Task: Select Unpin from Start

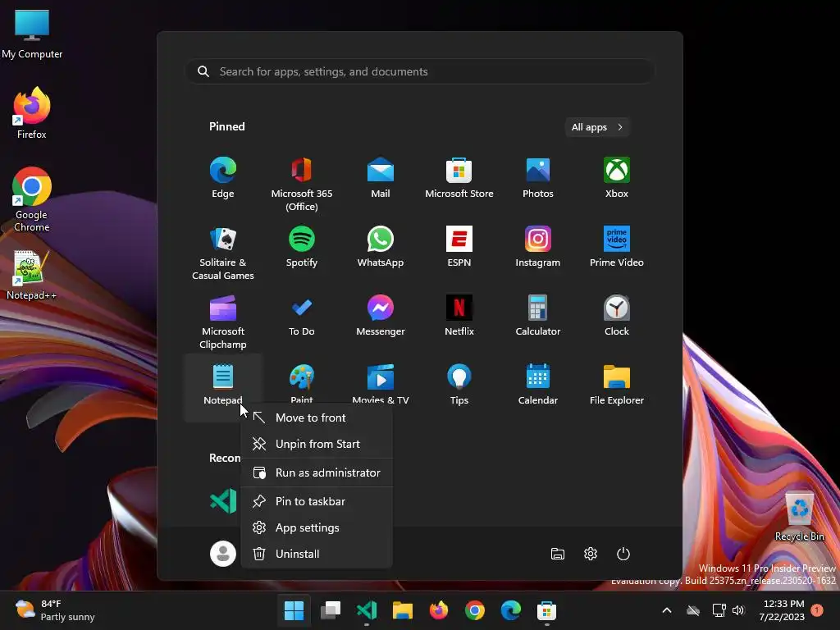Action: point(317,444)
